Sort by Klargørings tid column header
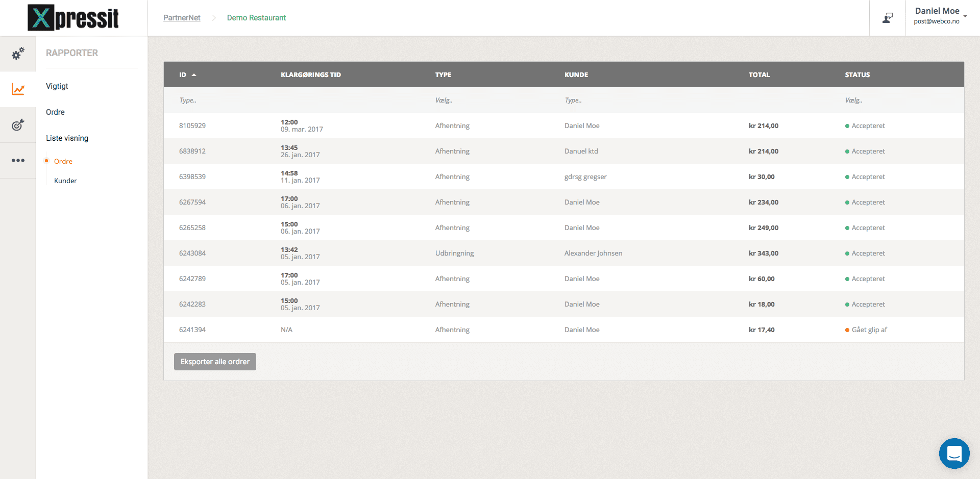 [x=311, y=75]
